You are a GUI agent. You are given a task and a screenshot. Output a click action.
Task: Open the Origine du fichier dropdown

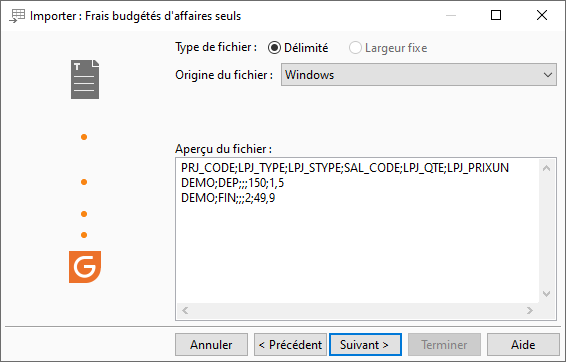[419, 75]
